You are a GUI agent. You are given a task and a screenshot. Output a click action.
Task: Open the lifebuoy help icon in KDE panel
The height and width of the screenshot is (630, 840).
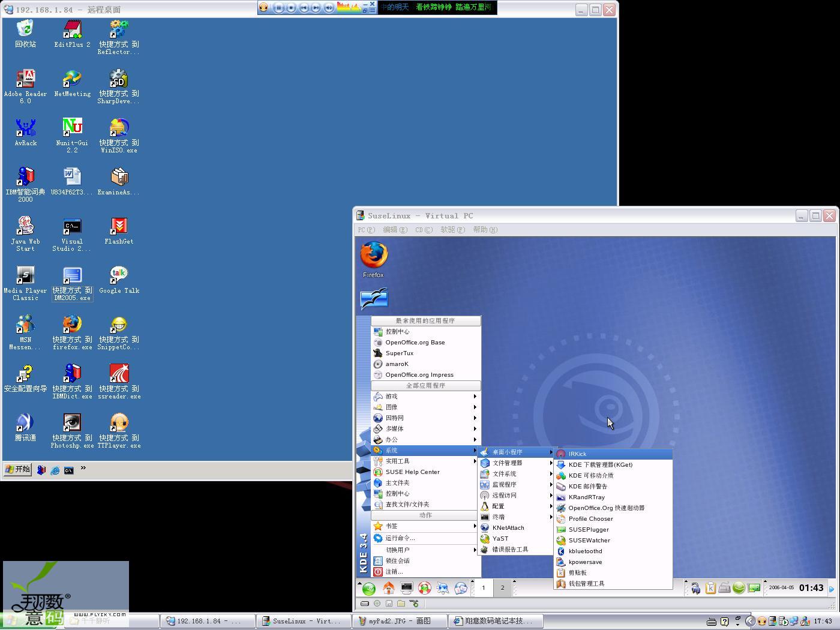click(x=425, y=589)
